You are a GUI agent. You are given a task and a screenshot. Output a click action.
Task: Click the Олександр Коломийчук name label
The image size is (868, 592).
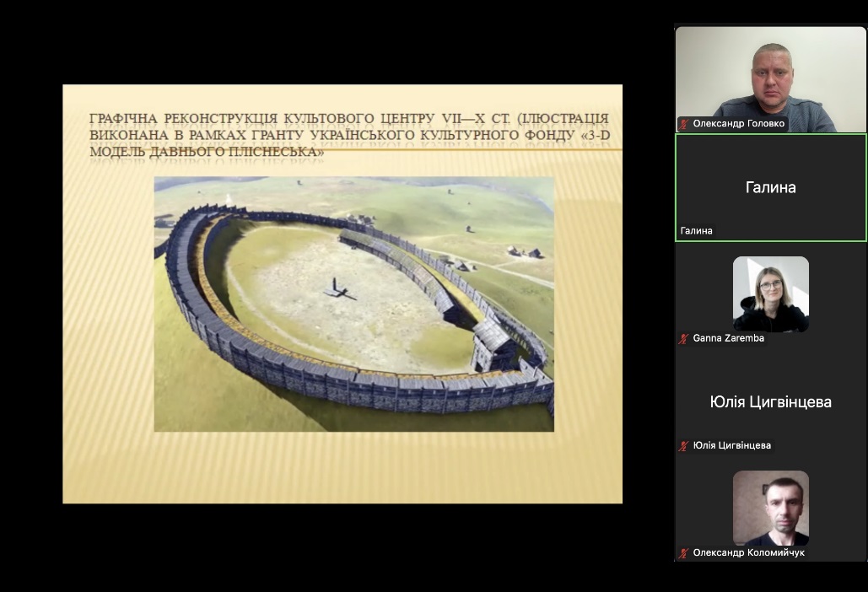point(748,552)
